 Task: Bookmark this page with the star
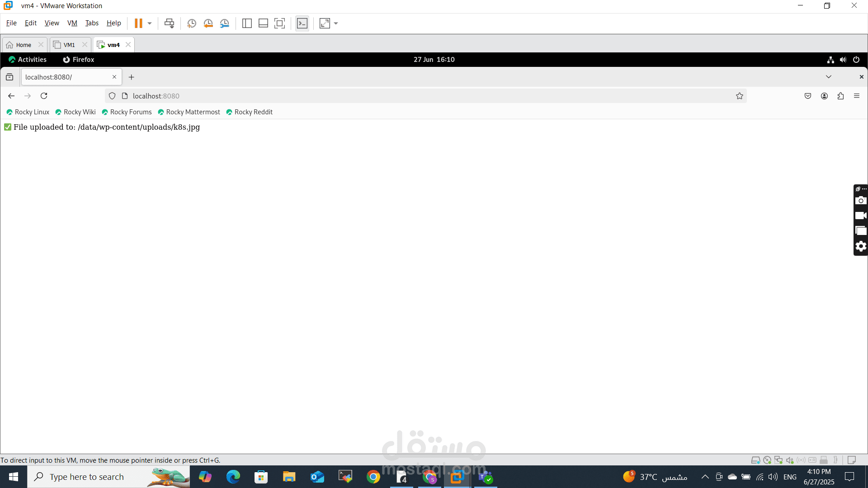(740, 96)
